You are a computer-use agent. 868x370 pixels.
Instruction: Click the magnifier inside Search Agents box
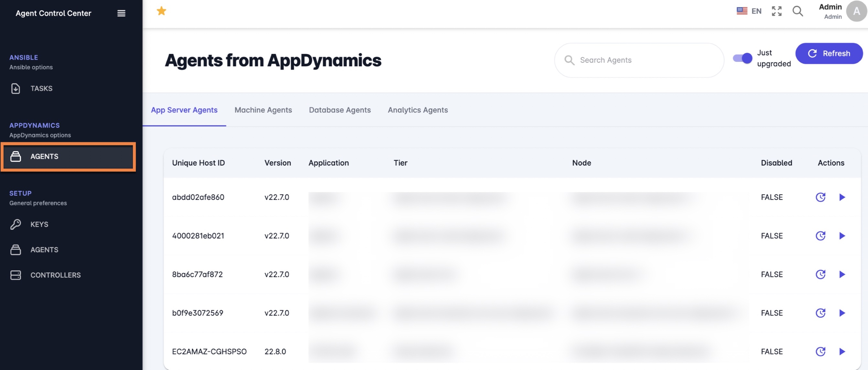click(x=569, y=60)
